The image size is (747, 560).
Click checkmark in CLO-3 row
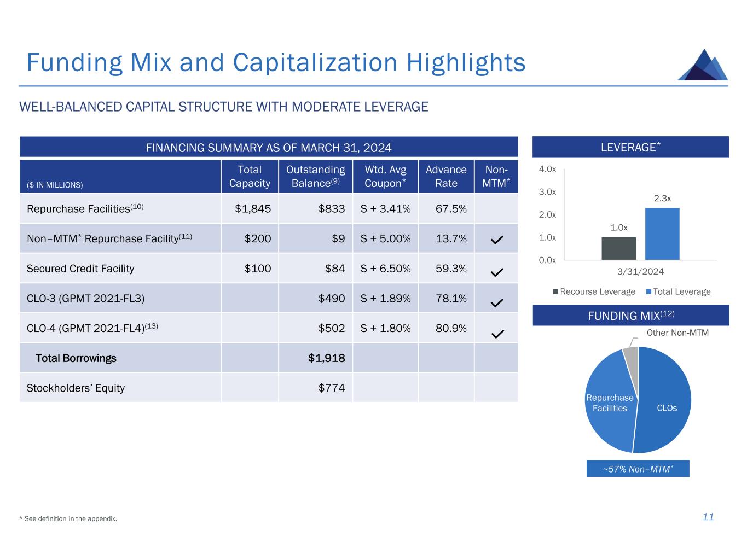pos(497,302)
